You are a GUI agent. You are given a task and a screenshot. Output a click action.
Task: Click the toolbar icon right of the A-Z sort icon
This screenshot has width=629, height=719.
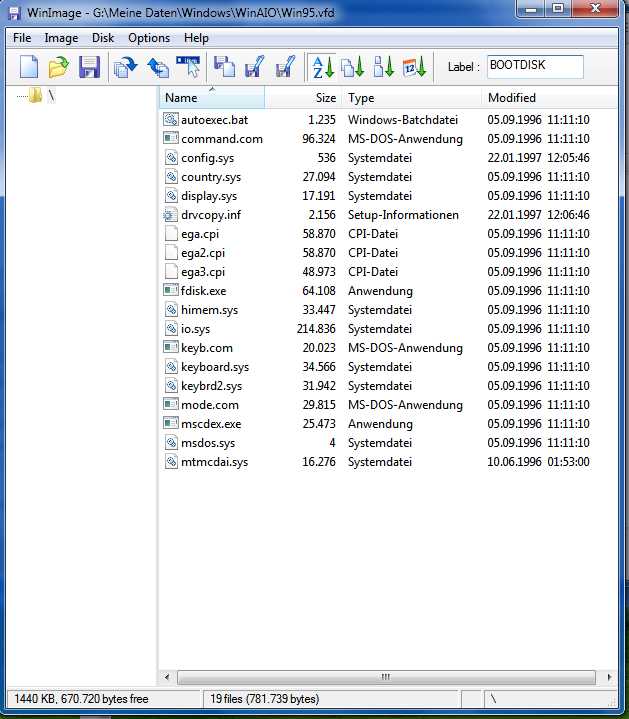click(x=352, y=67)
